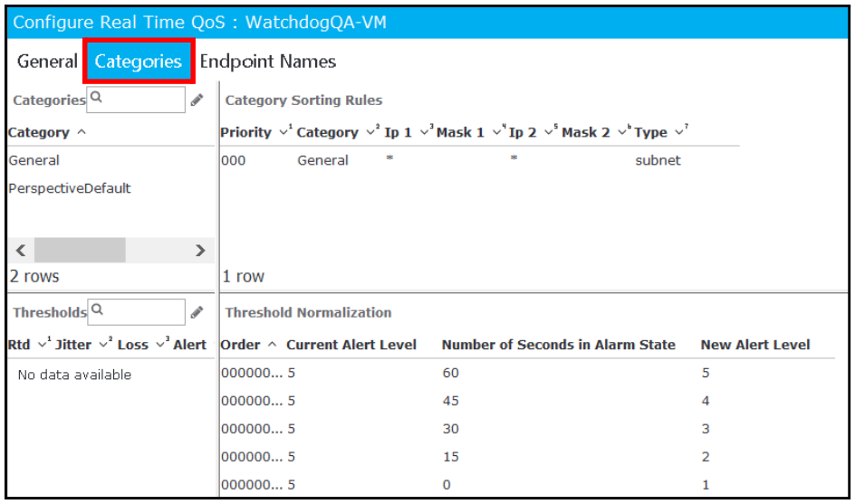Select priority 000 in sorting rules

[x=234, y=160]
